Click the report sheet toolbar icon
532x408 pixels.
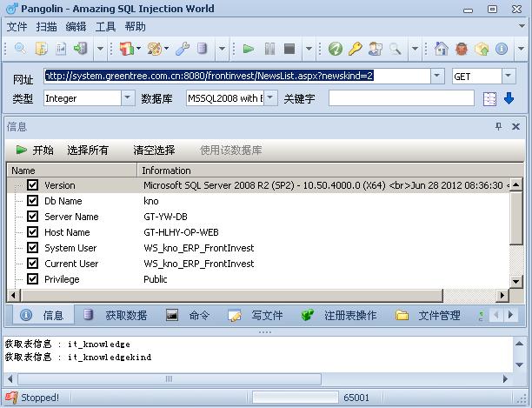61,49
